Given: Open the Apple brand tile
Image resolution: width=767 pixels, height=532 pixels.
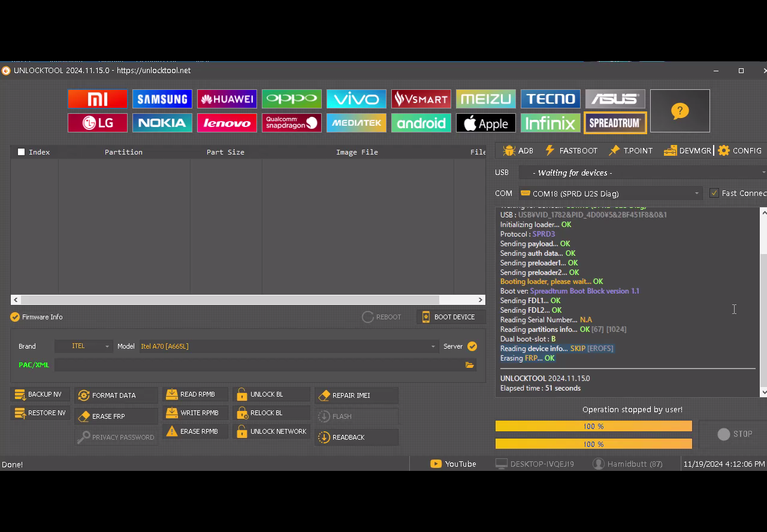Looking at the screenshot, I should pyautogui.click(x=485, y=123).
